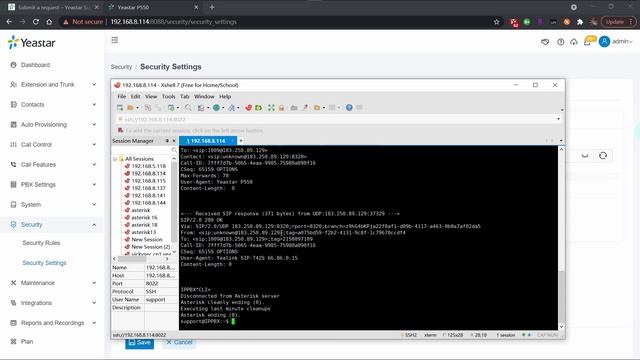The image size is (640, 360).
Task: Open the Xshell Edit menu
Action: 136,97
